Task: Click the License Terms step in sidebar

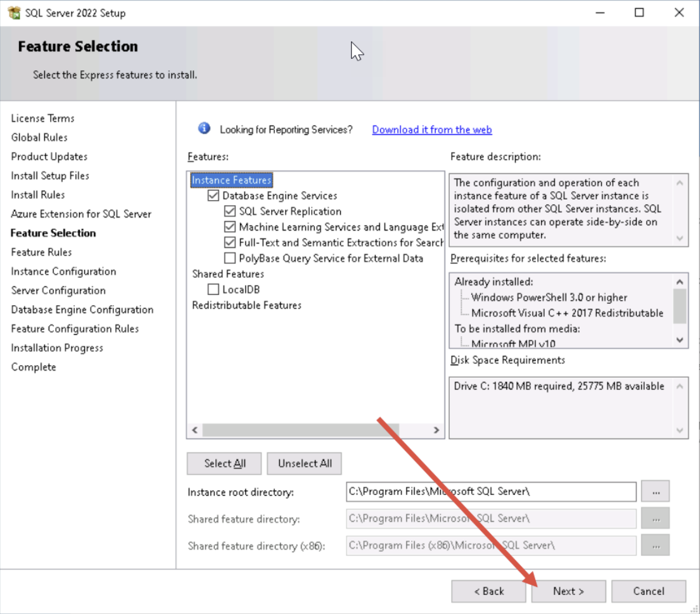Action: click(x=43, y=118)
